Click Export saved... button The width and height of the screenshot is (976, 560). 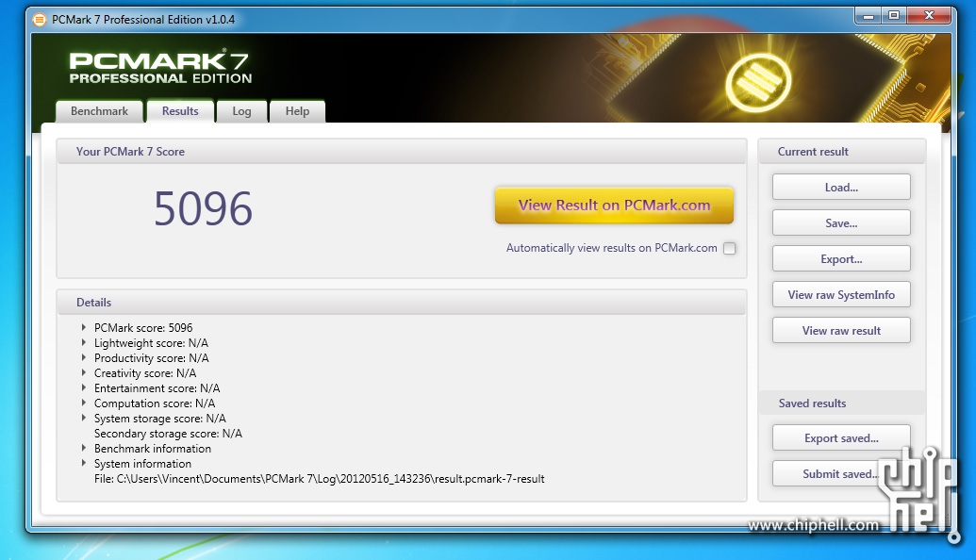click(x=841, y=438)
